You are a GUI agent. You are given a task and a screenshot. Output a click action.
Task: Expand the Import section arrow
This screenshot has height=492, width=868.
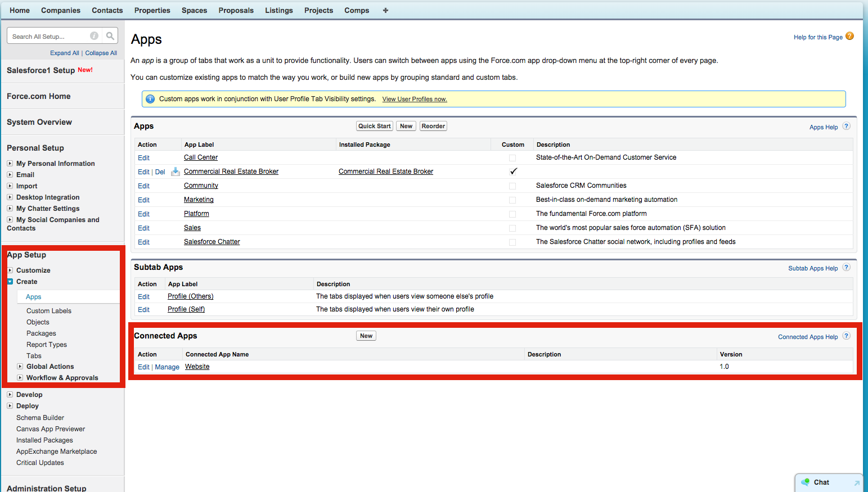click(10, 186)
